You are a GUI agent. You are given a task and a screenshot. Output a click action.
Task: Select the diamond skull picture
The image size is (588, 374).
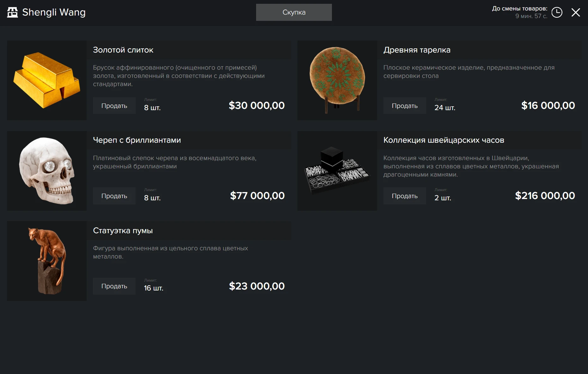(x=47, y=171)
